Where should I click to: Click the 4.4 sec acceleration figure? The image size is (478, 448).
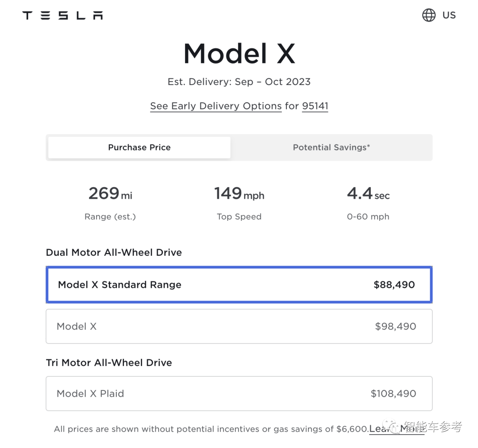click(x=368, y=194)
